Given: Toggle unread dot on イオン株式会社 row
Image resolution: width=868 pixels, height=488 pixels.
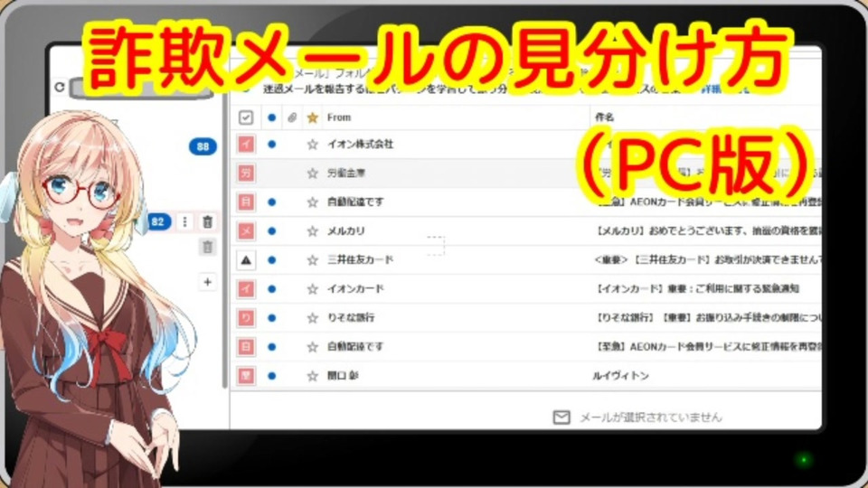Looking at the screenshot, I should (271, 145).
